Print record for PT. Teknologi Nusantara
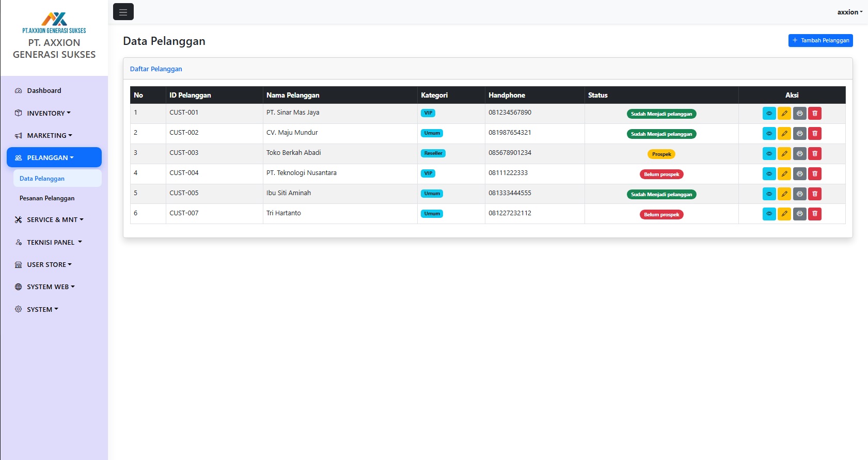Screen dimensions: 868x460 799,174
